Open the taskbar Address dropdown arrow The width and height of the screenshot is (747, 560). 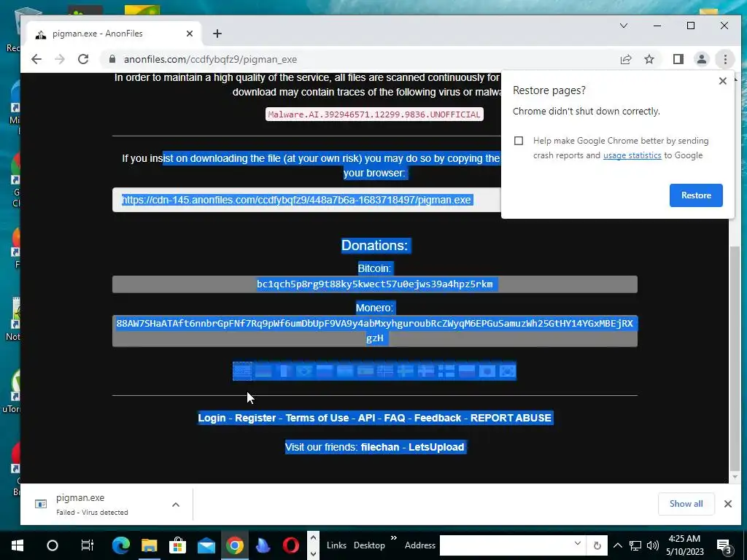(578, 544)
